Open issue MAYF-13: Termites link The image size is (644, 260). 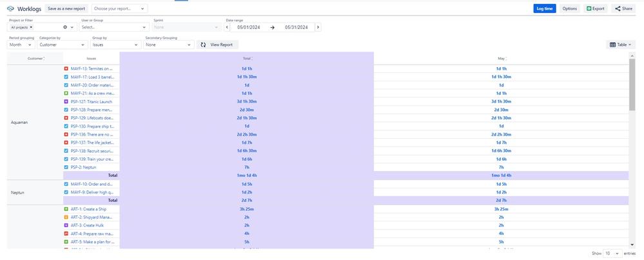[92, 68]
